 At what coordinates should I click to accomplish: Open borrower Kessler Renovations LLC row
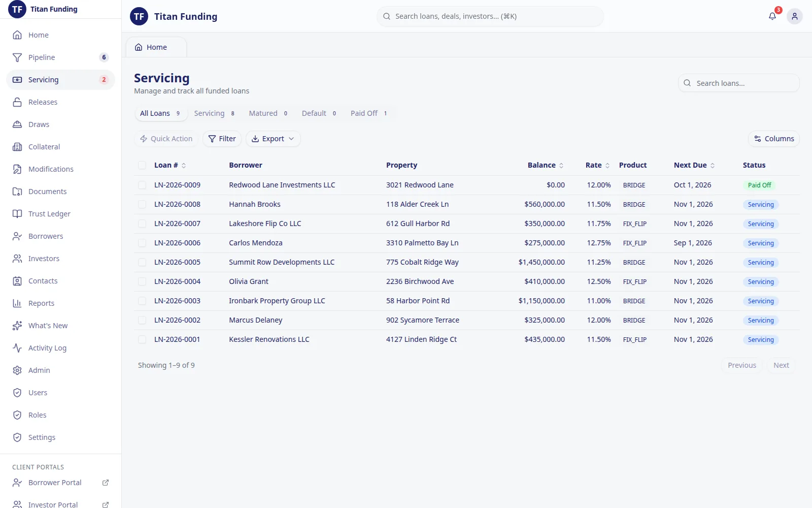pyautogui.click(x=269, y=339)
